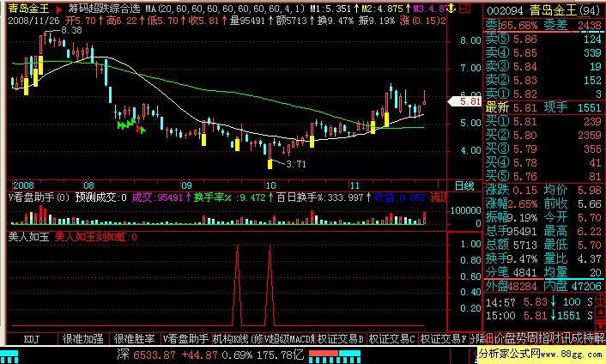Click the red down-arrow tick list scroller

(601, 325)
